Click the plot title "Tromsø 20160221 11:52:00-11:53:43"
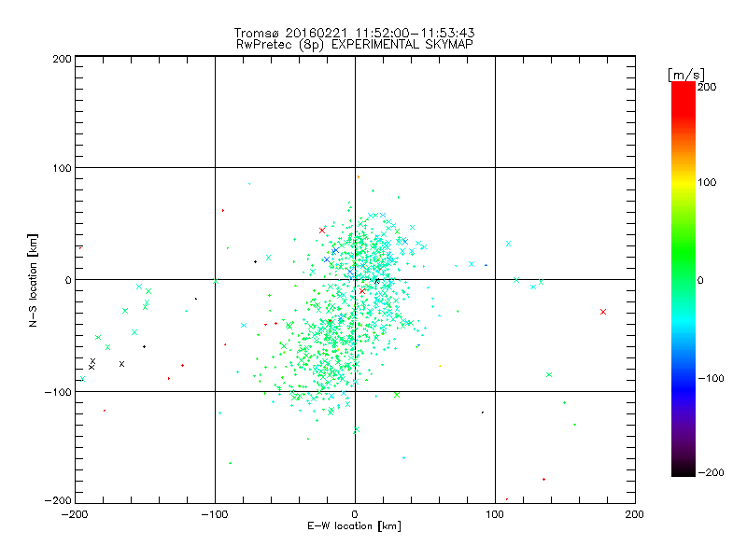 click(x=354, y=33)
